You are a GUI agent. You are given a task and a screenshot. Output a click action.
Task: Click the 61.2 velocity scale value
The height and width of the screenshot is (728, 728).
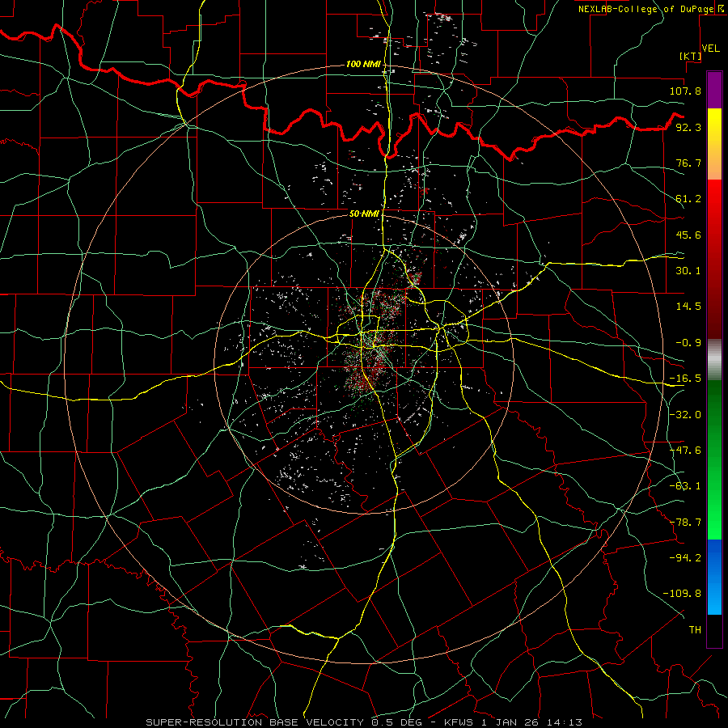click(688, 199)
